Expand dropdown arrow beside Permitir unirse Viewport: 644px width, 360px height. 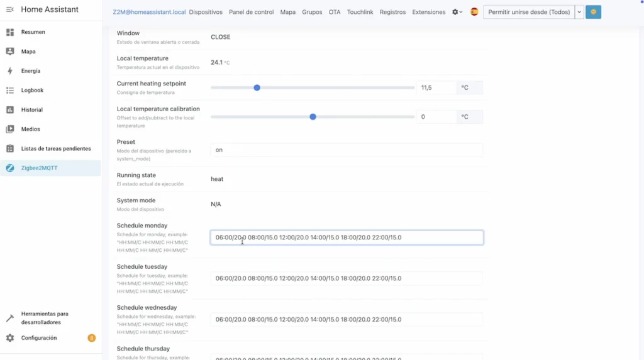click(x=579, y=12)
